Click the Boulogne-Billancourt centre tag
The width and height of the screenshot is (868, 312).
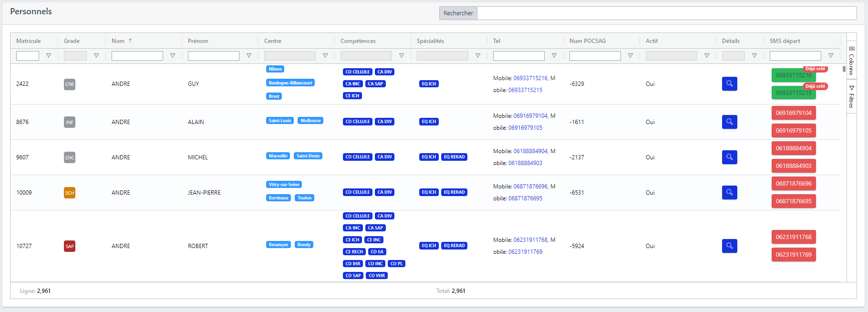[290, 83]
